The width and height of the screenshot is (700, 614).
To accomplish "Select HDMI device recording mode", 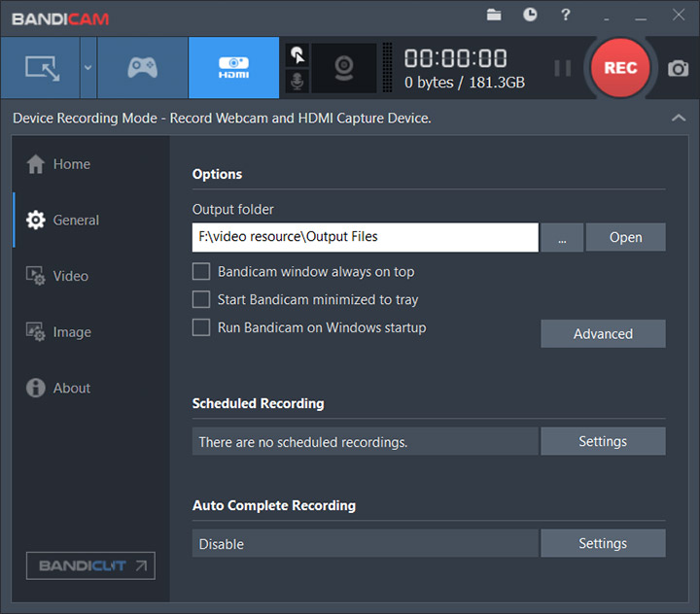I will click(233, 68).
